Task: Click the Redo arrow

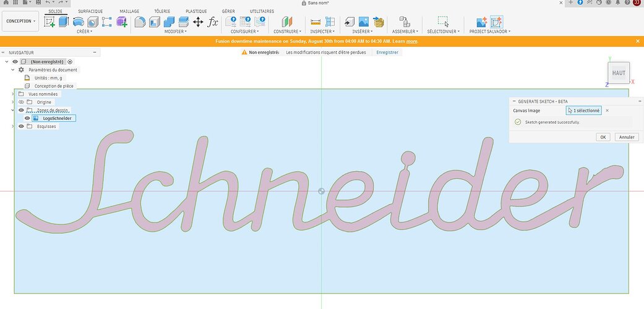Action: [61, 2]
